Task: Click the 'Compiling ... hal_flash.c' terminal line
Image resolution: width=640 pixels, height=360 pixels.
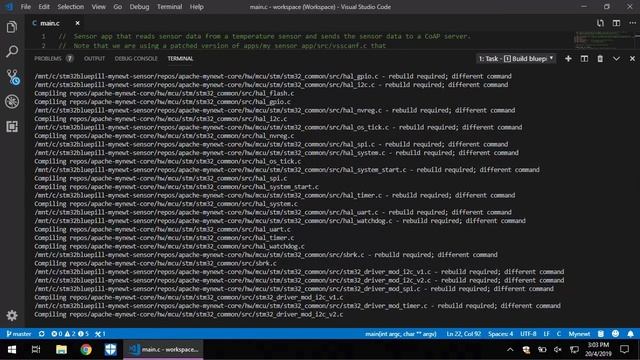Action: pyautogui.click(x=164, y=93)
